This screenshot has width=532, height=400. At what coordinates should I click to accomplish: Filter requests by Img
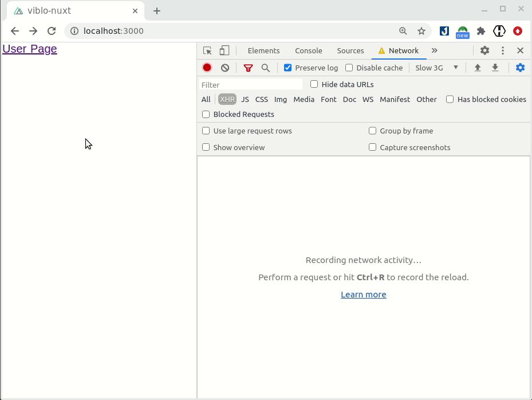[x=281, y=100]
